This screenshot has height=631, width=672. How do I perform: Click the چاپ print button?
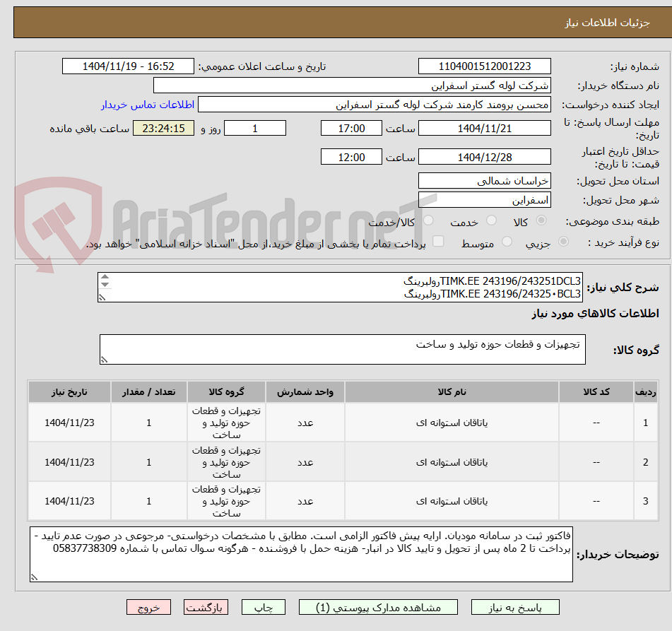[x=263, y=608]
